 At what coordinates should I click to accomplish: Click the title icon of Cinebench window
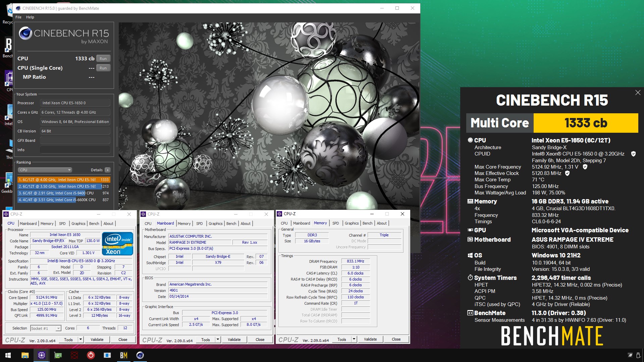18,8
